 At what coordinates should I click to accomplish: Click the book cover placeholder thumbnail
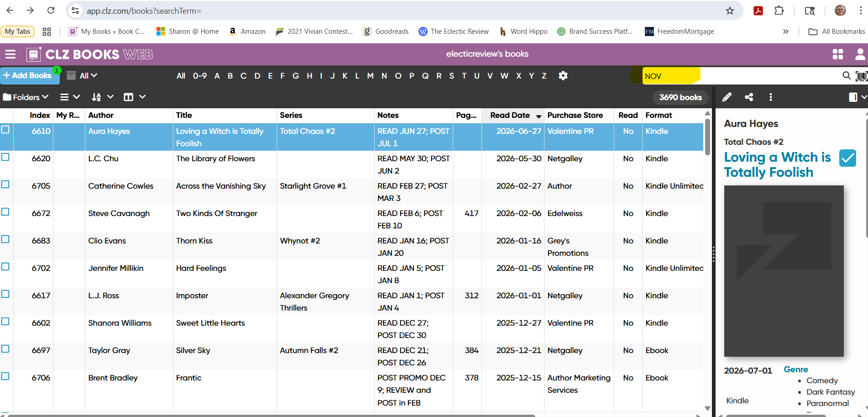(784, 271)
